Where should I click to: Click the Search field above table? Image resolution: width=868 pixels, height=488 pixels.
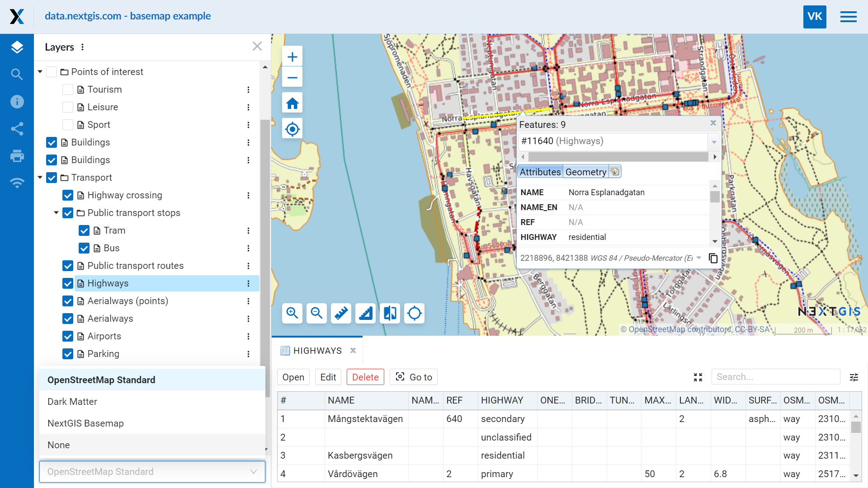pyautogui.click(x=776, y=377)
